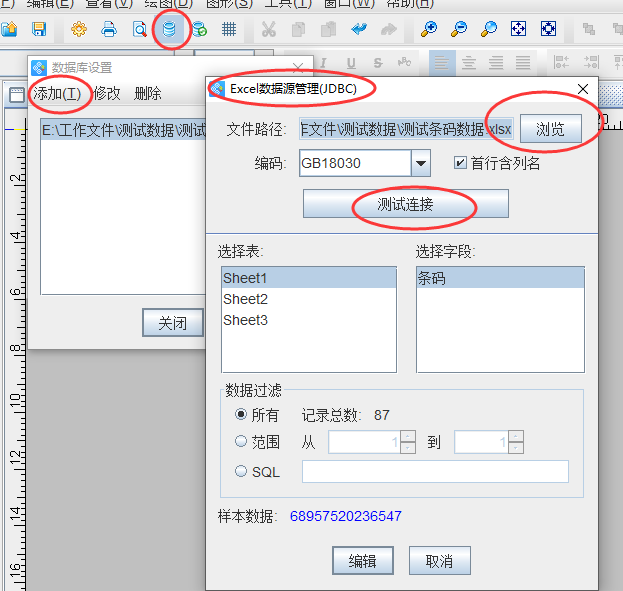Open print preview magnifier icon
Viewport: 623px width, 591px height.
140,29
